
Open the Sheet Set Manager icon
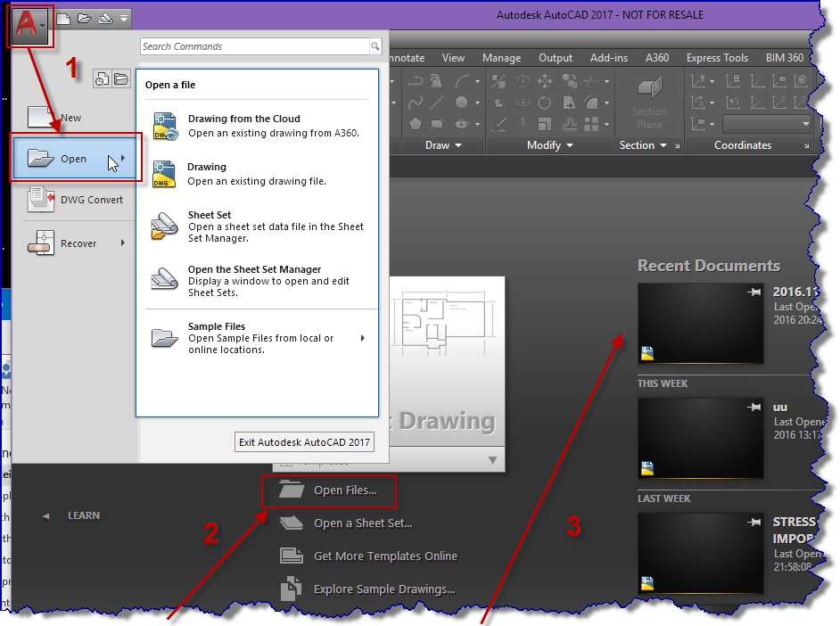click(165, 279)
